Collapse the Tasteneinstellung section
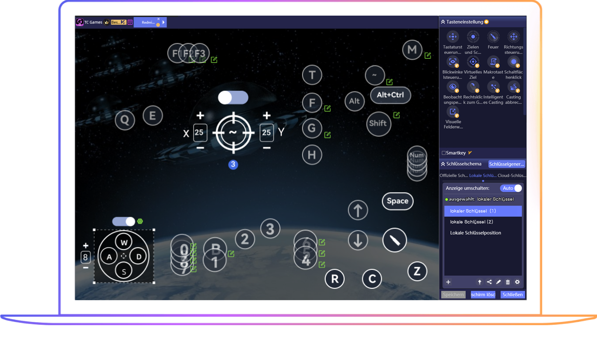Screen dimensions: 597x364 443,22
